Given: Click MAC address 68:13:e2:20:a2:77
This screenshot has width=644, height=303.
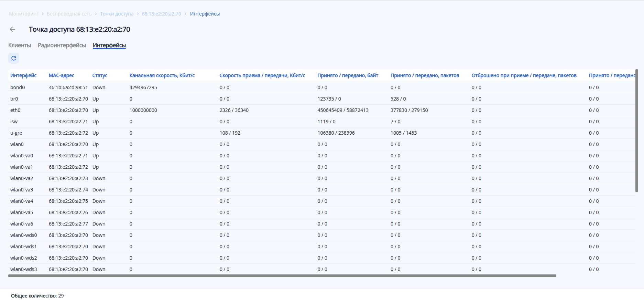Looking at the screenshot, I should point(68,224).
